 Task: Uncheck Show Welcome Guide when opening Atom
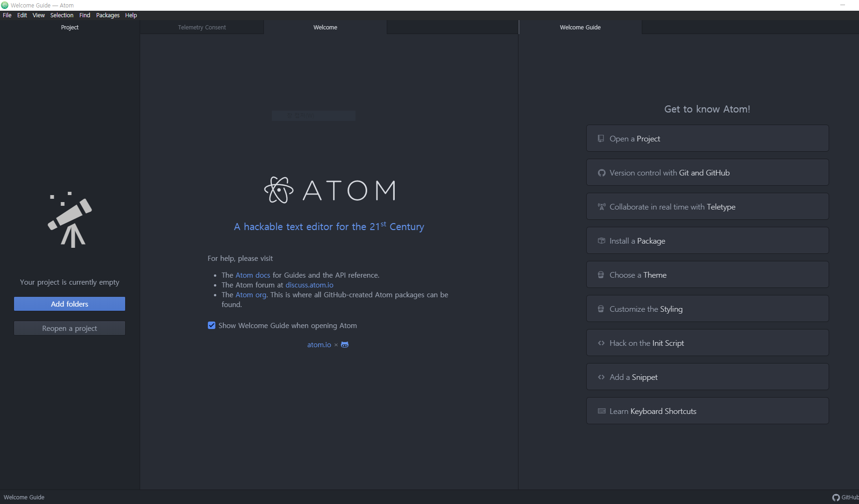(x=212, y=325)
